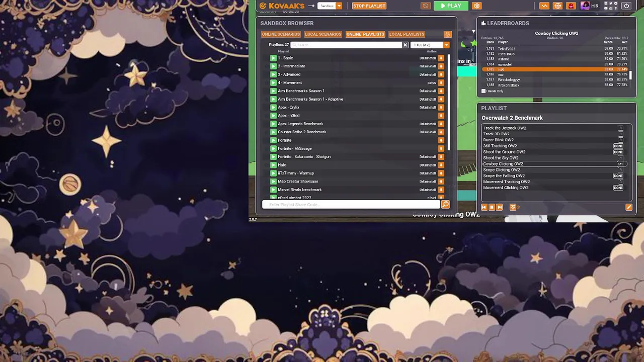
Task: Edit playlist with pencil icon
Action: (628, 207)
